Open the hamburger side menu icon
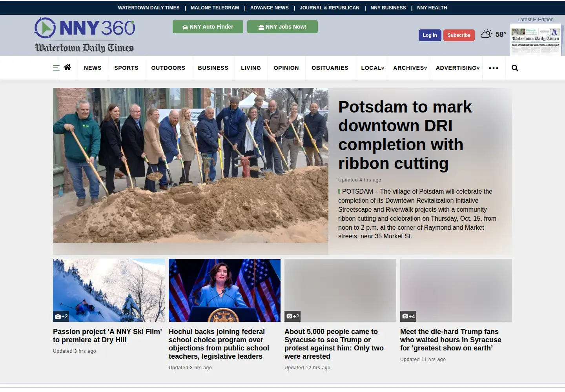The image size is (565, 392). 56,68
